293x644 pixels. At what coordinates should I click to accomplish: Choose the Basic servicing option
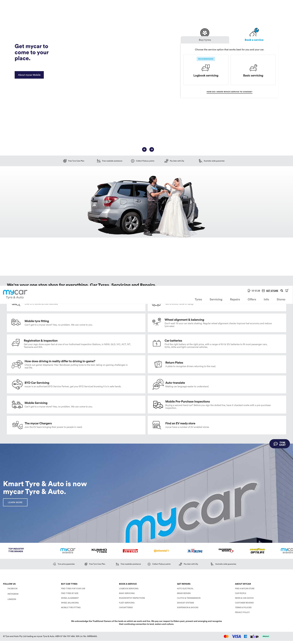(253, 70)
